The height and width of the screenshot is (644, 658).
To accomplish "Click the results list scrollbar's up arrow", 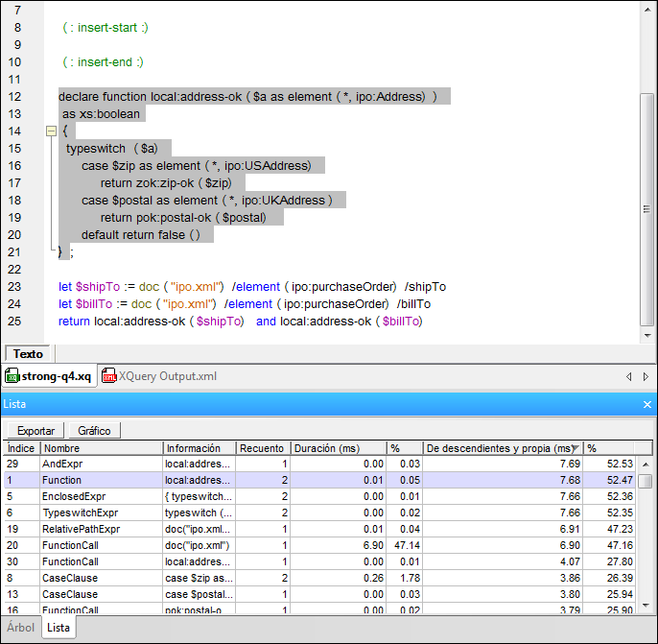I will coord(646,464).
